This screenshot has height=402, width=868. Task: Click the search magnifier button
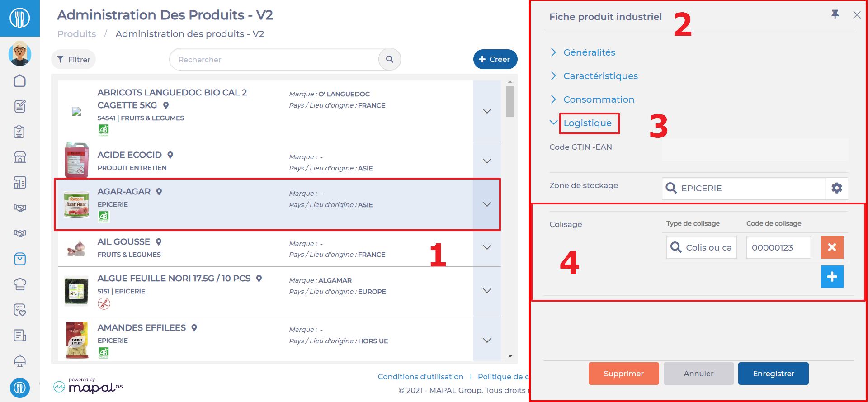[x=390, y=59]
